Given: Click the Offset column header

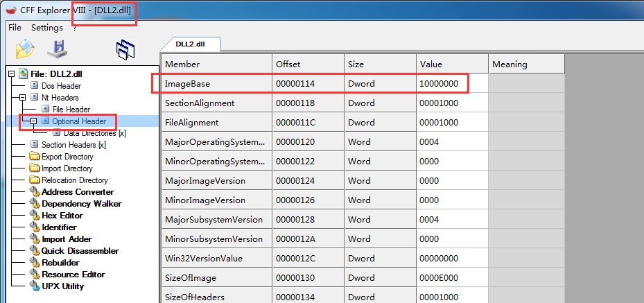Looking at the screenshot, I should tap(308, 64).
